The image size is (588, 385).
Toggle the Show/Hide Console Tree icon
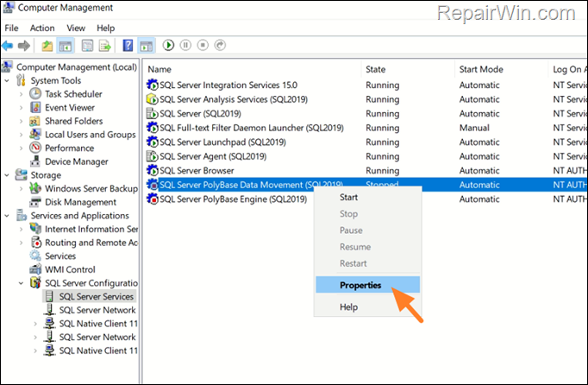coord(66,46)
